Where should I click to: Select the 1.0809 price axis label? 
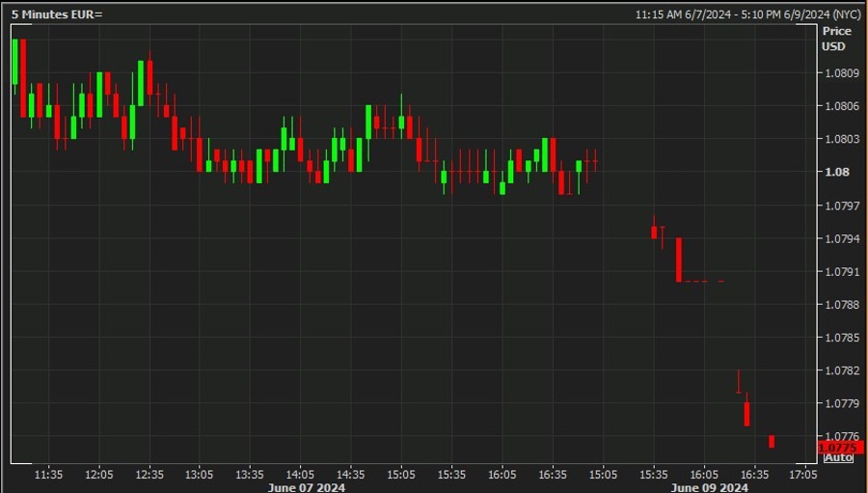click(841, 72)
